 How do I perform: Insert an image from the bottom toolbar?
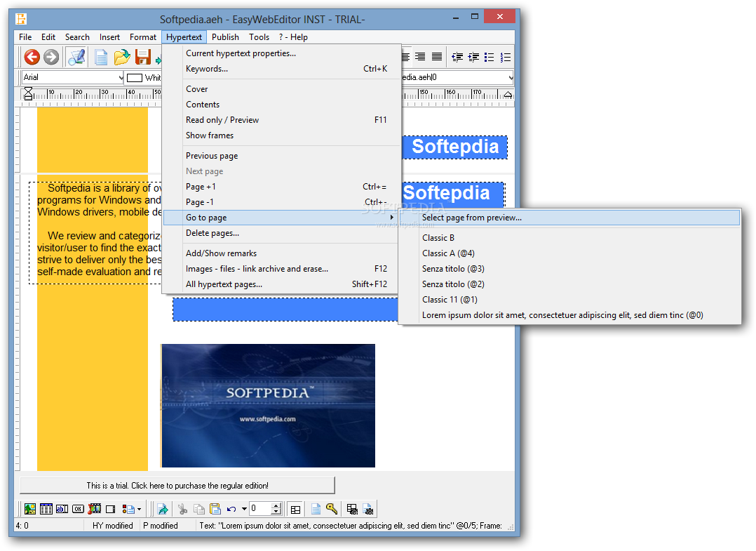[30, 509]
